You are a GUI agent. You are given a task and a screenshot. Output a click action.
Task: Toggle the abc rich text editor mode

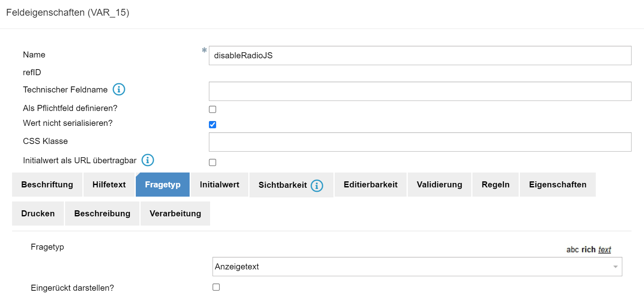(588, 249)
